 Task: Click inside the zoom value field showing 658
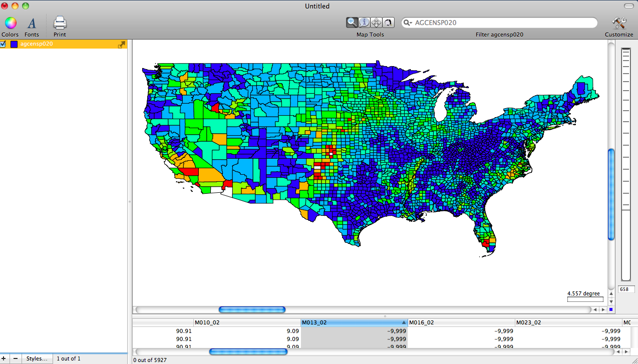[626, 289]
